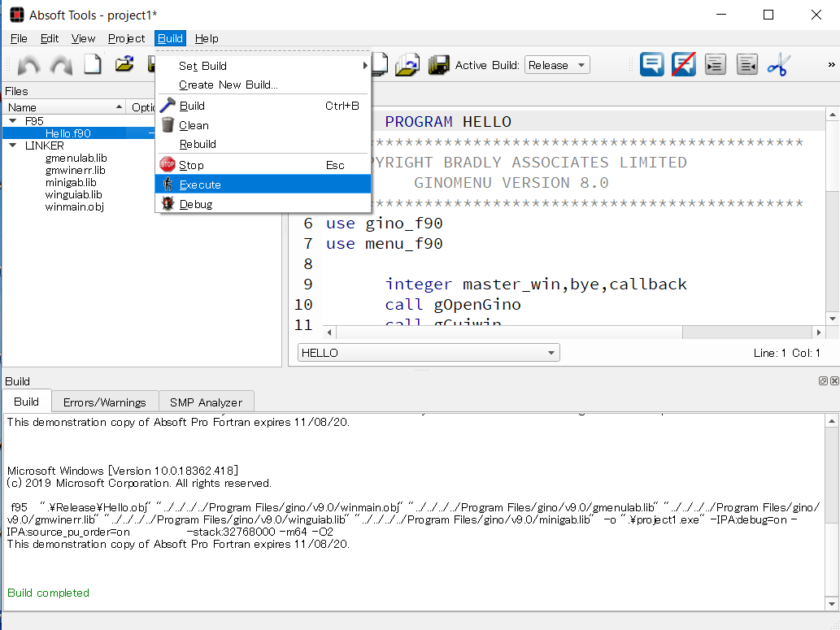Click the "integer master_win,bye,callback" code line

click(x=536, y=285)
